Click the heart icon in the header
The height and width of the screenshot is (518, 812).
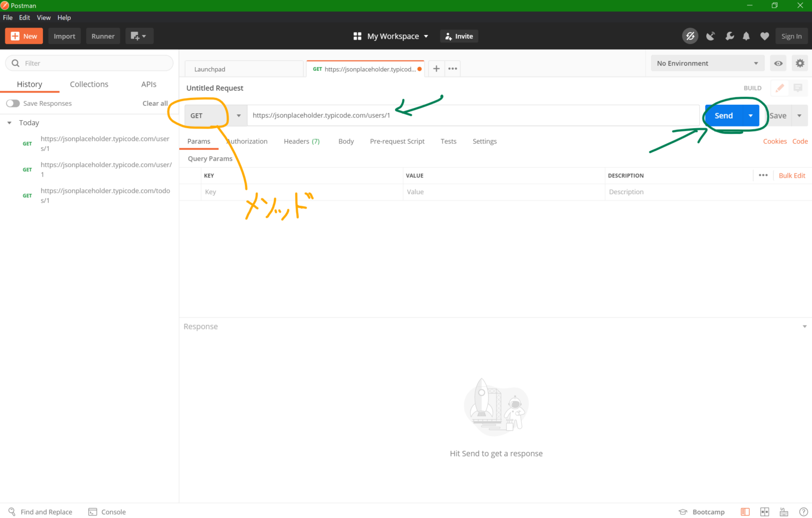tap(764, 36)
